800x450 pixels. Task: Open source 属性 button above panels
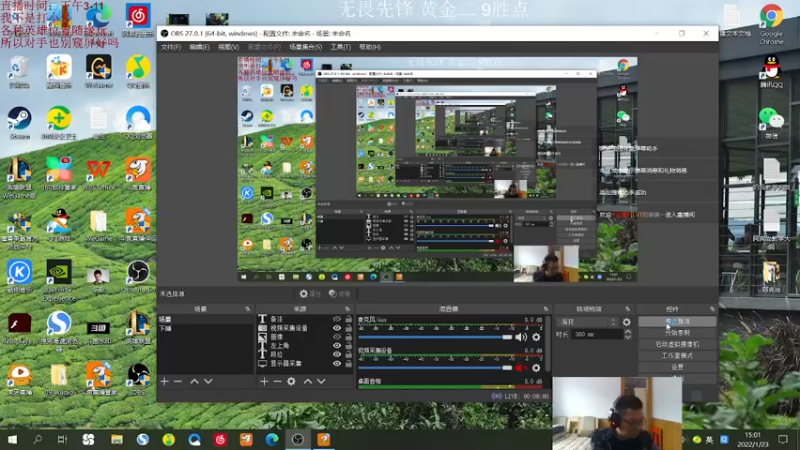coord(310,294)
